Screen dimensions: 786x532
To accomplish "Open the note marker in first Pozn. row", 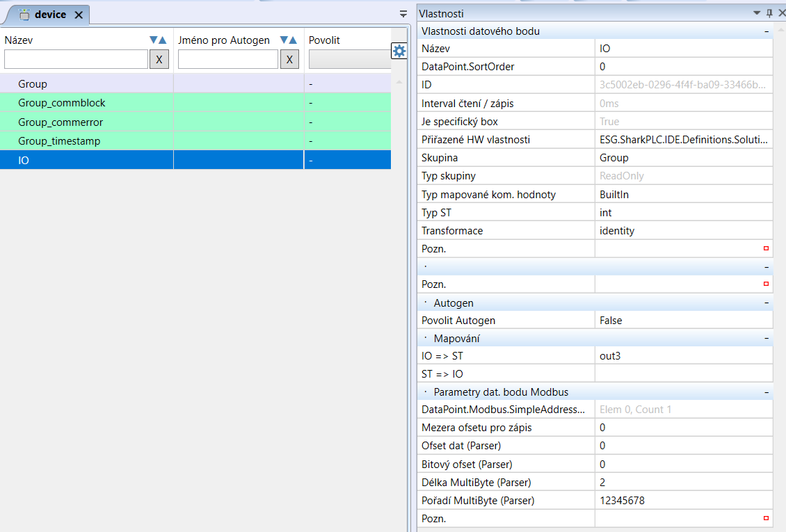I will (x=766, y=248).
